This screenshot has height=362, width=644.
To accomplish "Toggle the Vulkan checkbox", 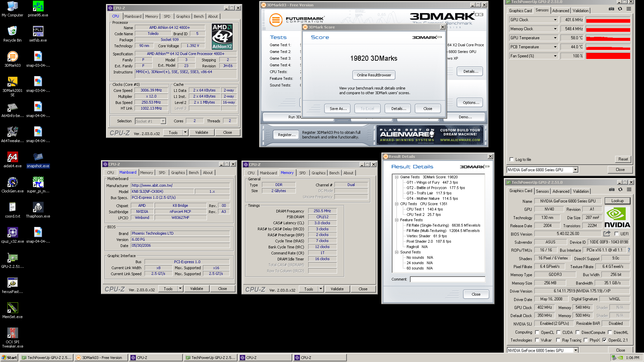I will tap(537, 340).
